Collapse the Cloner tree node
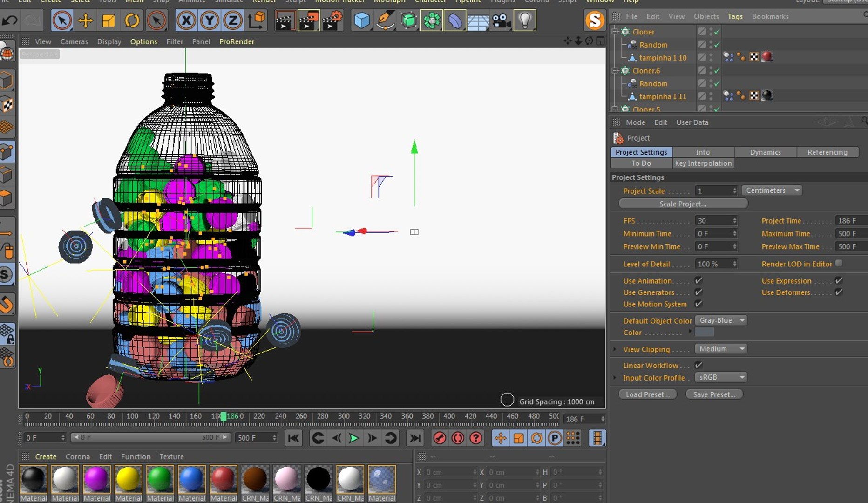The width and height of the screenshot is (868, 503). 615,32
